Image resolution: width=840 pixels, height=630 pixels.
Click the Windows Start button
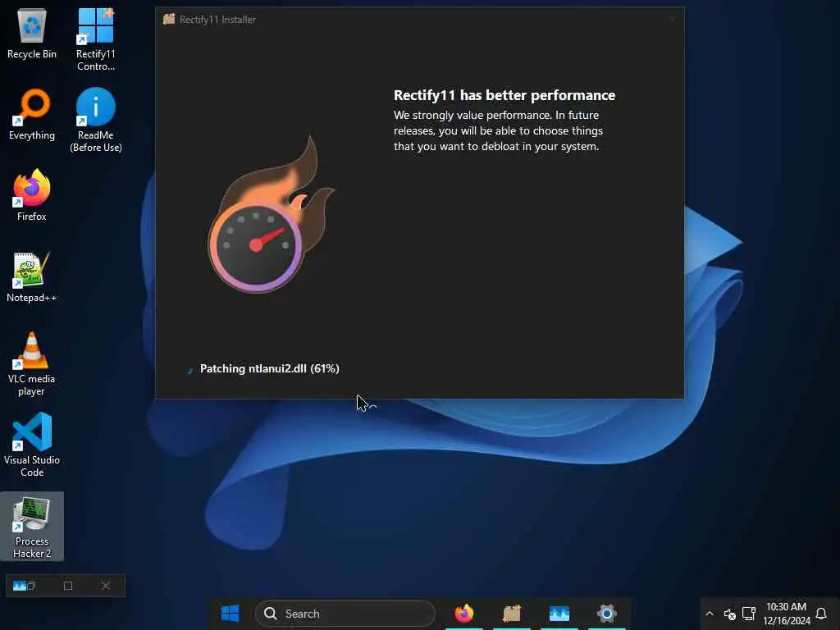point(230,614)
